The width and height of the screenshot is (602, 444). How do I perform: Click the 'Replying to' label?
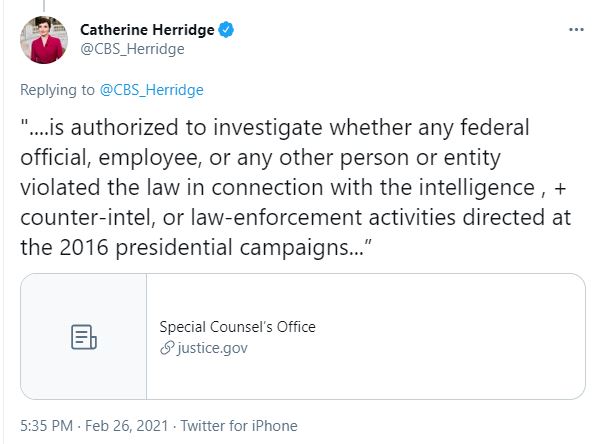(57, 90)
